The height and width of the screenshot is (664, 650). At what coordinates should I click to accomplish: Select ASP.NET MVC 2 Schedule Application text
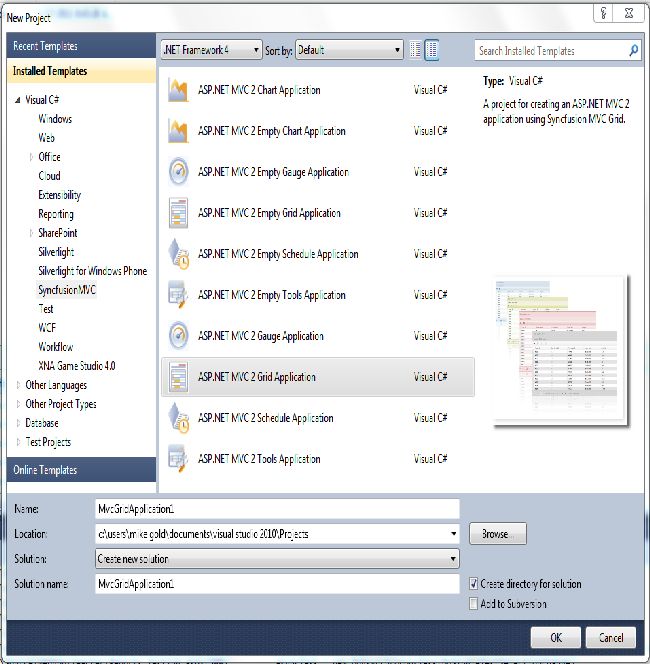tap(266, 418)
